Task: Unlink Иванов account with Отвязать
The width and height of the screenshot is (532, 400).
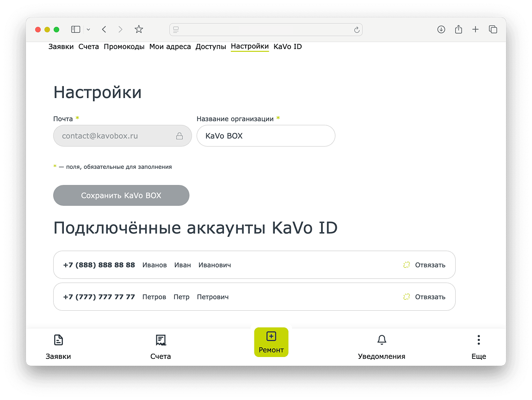Action: tap(424, 265)
